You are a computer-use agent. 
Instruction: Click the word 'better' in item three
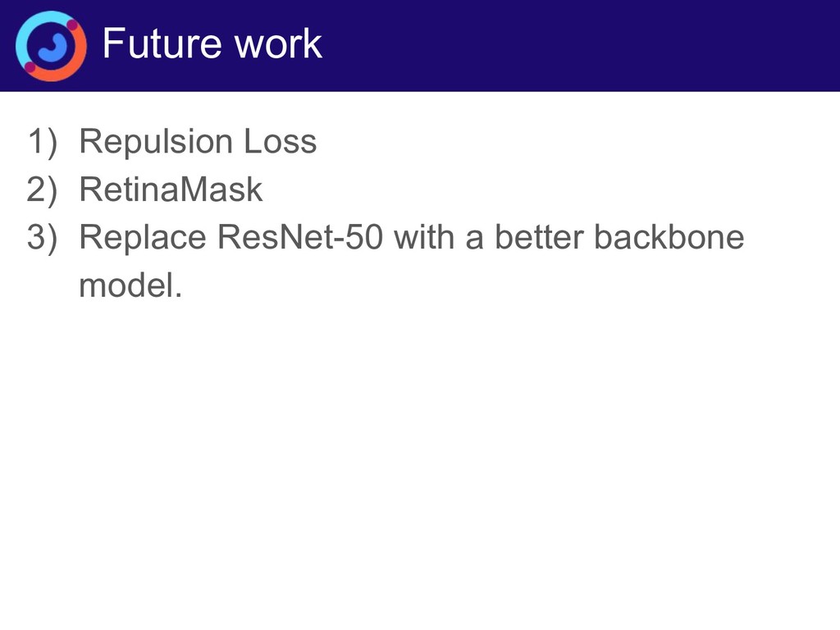click(x=538, y=237)
